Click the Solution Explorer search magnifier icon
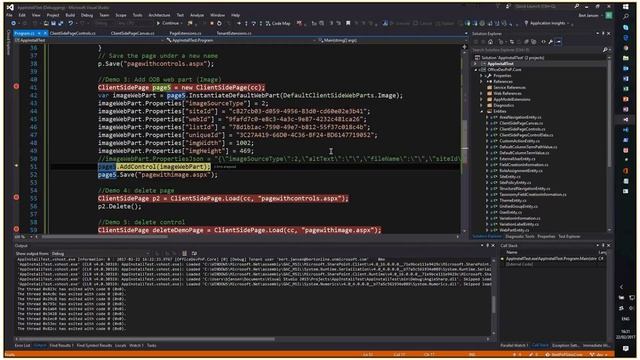 tap(605, 50)
